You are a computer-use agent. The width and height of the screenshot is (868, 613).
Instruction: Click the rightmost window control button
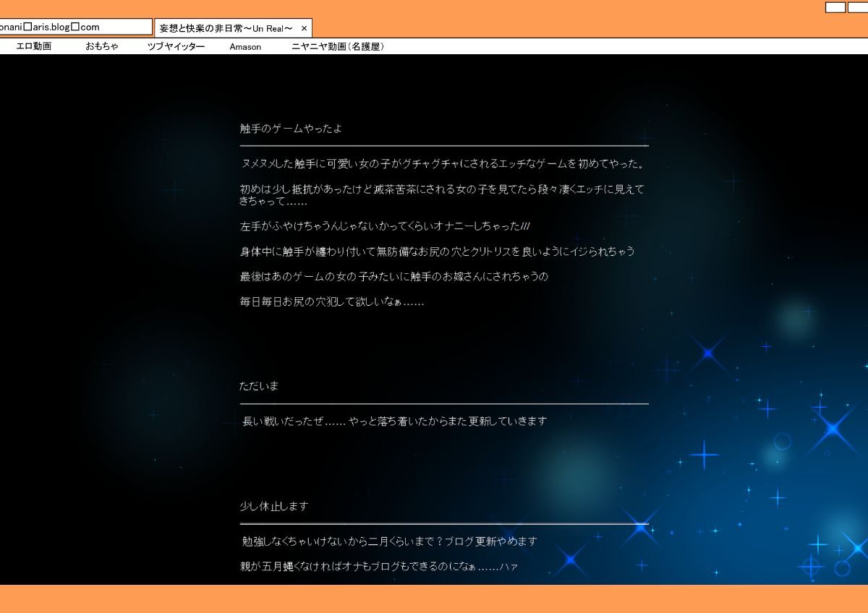click(x=858, y=7)
